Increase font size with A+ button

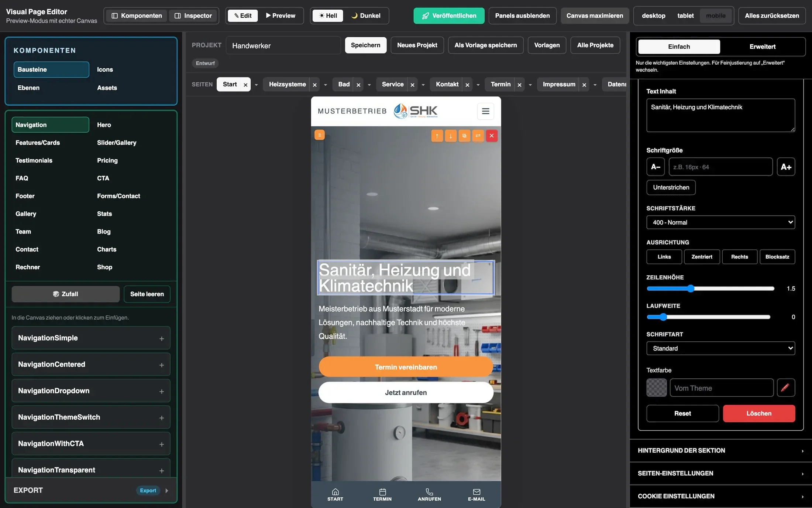coord(786,167)
